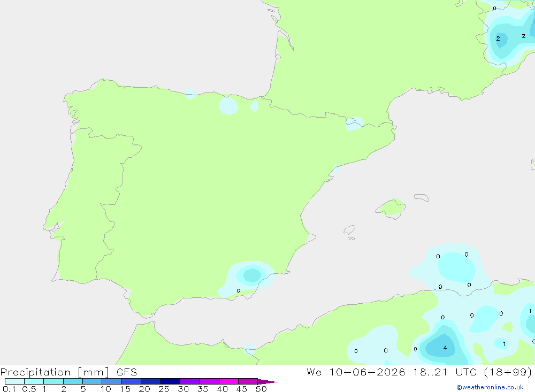Screen dimensions: 535x392
Task: Click the 0.5–1 mm legend color swatch
Action: click(34, 381)
